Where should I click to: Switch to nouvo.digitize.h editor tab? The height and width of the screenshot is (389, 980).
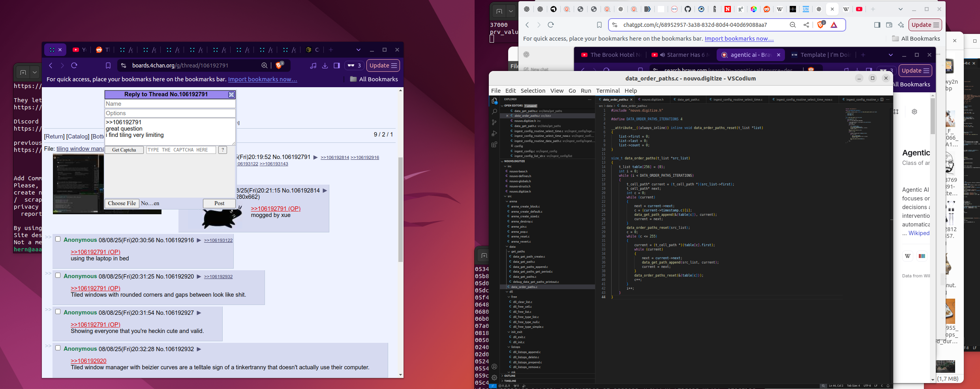click(652, 99)
